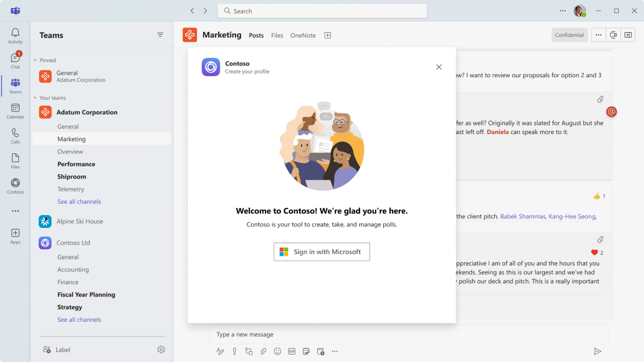The image size is (644, 362).
Task: Add a tab with the plus icon
Action: coord(327,35)
